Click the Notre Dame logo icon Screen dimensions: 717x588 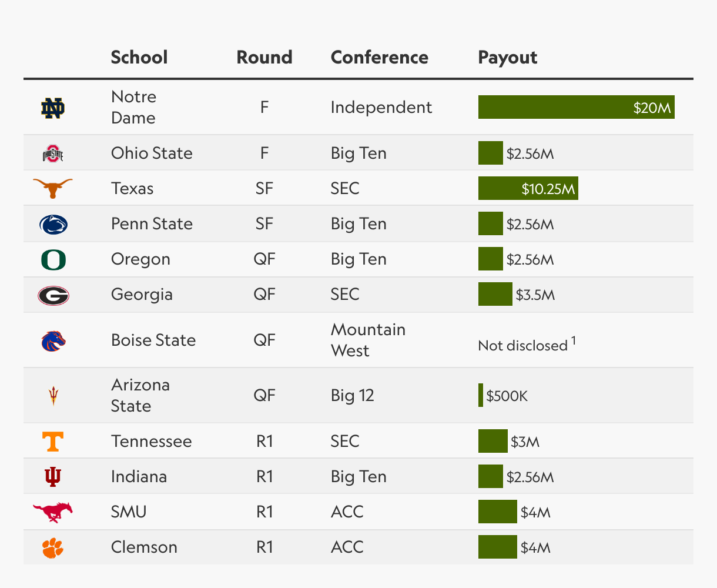(53, 108)
